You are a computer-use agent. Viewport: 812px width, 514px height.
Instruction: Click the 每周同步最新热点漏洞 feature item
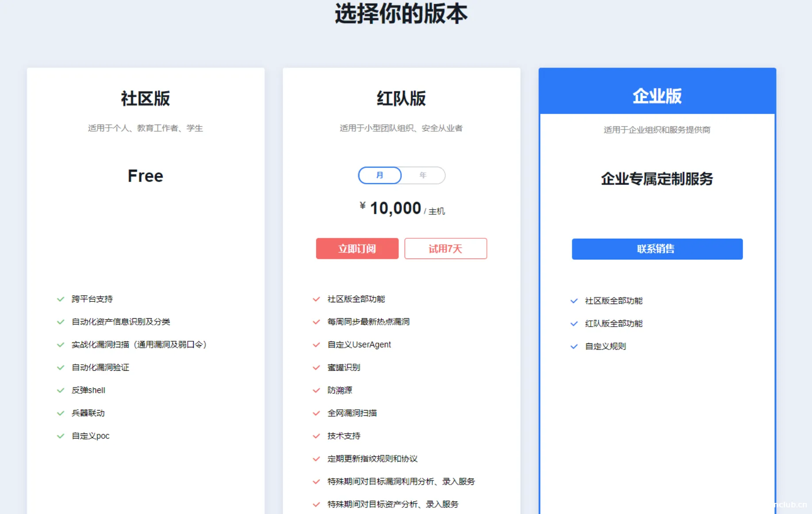(x=368, y=322)
